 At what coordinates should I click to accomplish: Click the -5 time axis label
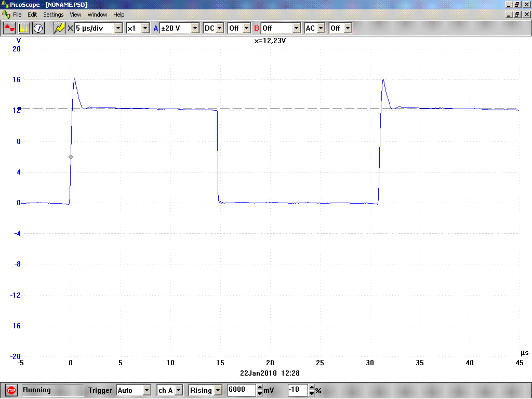21,363
